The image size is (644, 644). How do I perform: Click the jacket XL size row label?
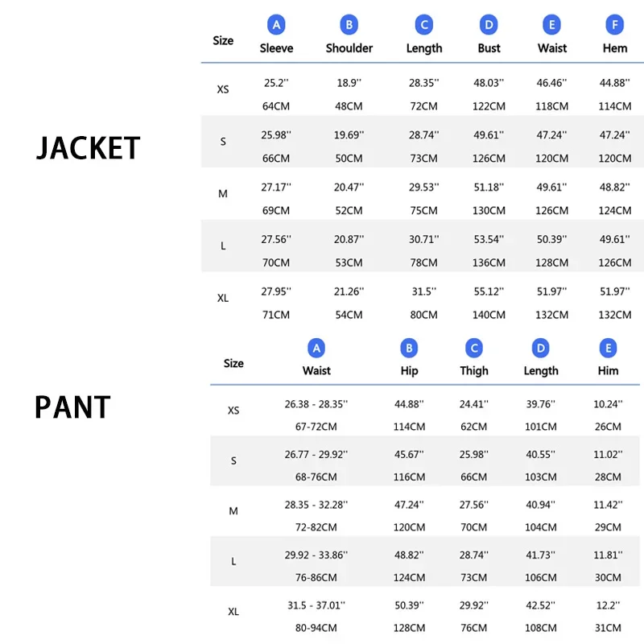click(x=223, y=299)
